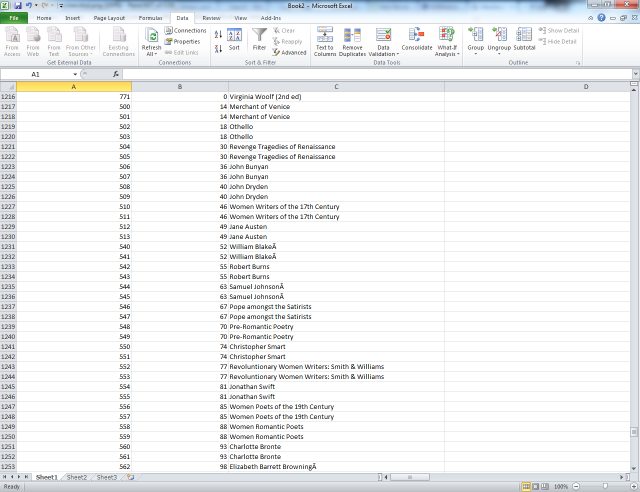Click Text to Columns
The width and height of the screenshot is (640, 492).
click(325, 40)
